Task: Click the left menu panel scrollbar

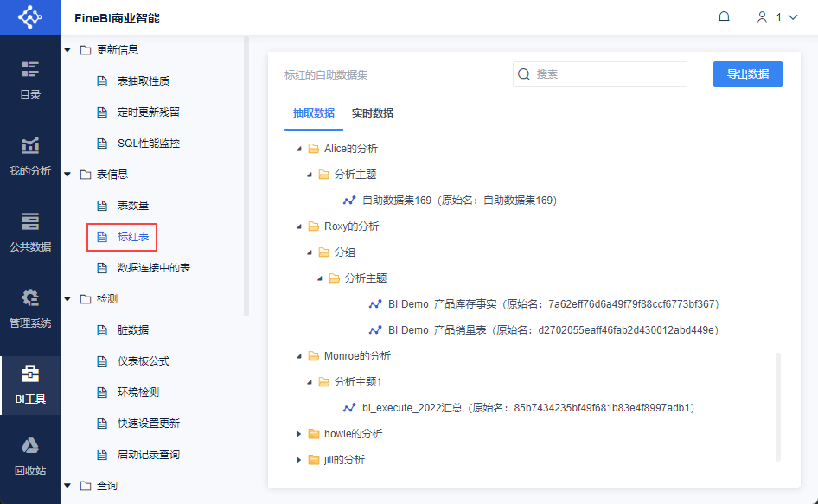Action: (246, 176)
